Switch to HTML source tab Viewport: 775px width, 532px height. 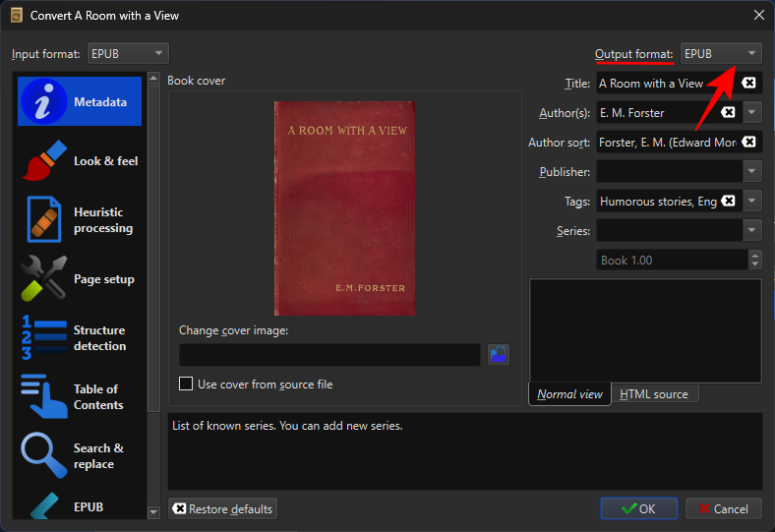pyautogui.click(x=654, y=394)
